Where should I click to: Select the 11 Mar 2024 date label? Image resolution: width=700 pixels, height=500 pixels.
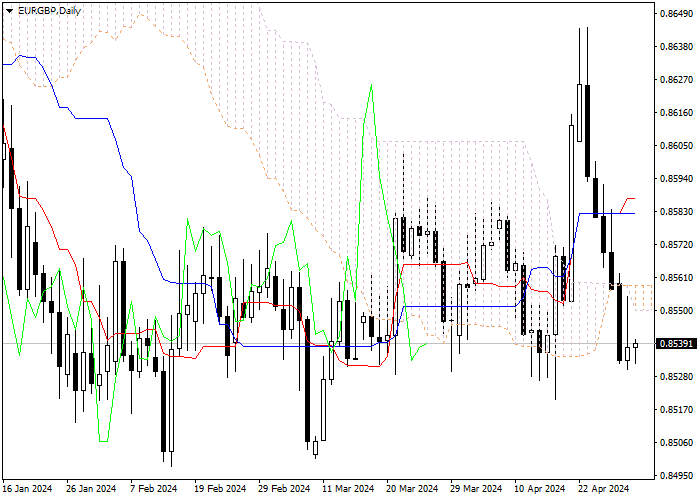click(348, 489)
